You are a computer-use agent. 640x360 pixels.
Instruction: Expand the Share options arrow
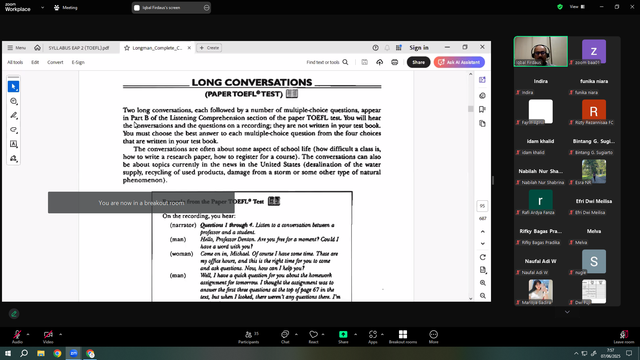(355, 334)
